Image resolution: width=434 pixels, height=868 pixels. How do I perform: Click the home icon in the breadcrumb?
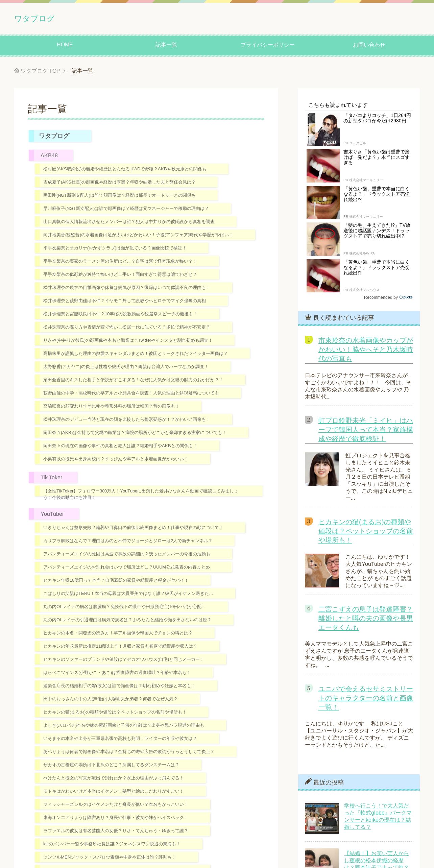[17, 70]
